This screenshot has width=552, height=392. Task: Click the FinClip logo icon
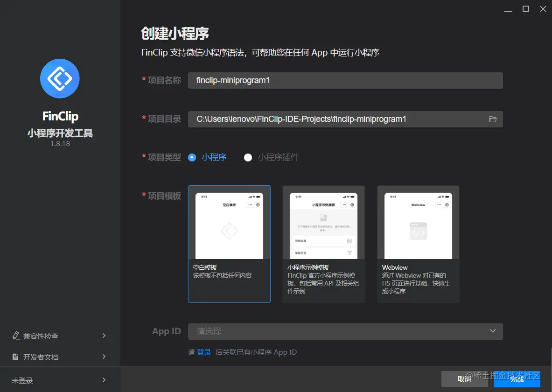pos(60,78)
